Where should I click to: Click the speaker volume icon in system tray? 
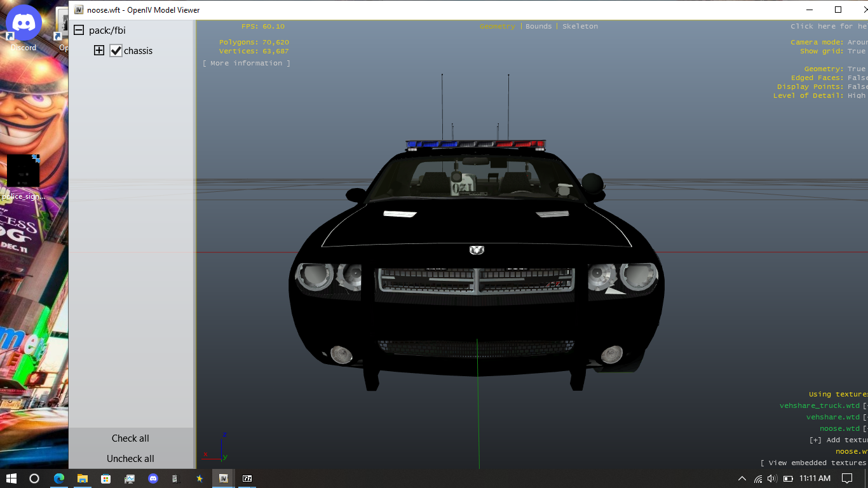point(772,478)
